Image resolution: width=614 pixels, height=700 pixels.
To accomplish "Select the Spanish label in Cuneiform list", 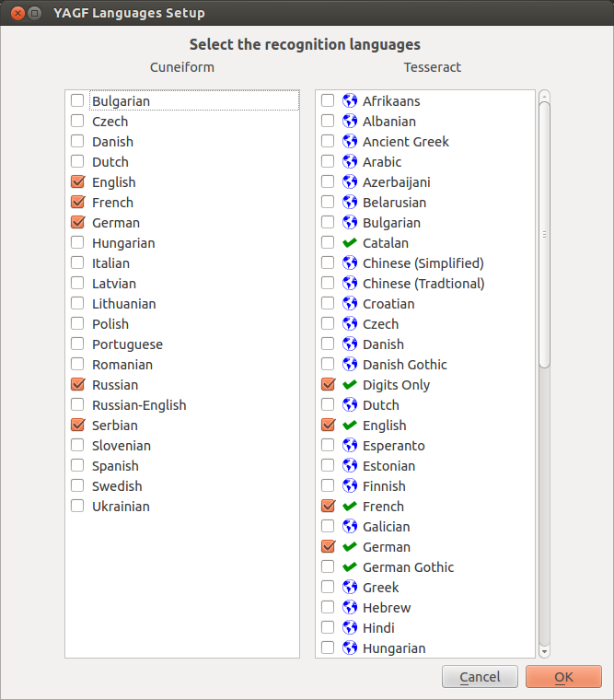I will pos(115,466).
